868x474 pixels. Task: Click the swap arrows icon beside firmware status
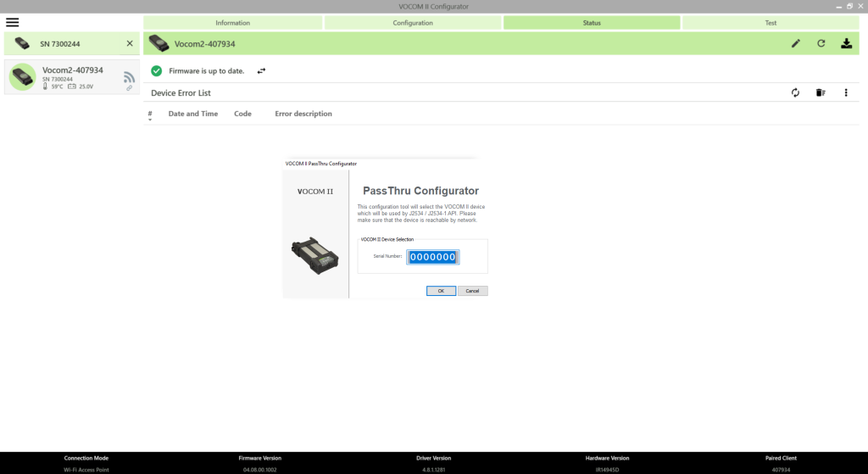pyautogui.click(x=261, y=71)
